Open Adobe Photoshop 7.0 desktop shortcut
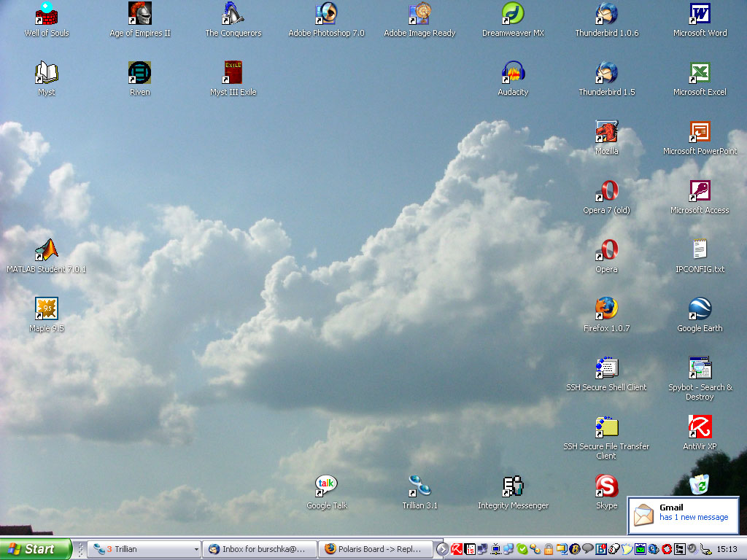The image size is (747, 560). (x=326, y=14)
